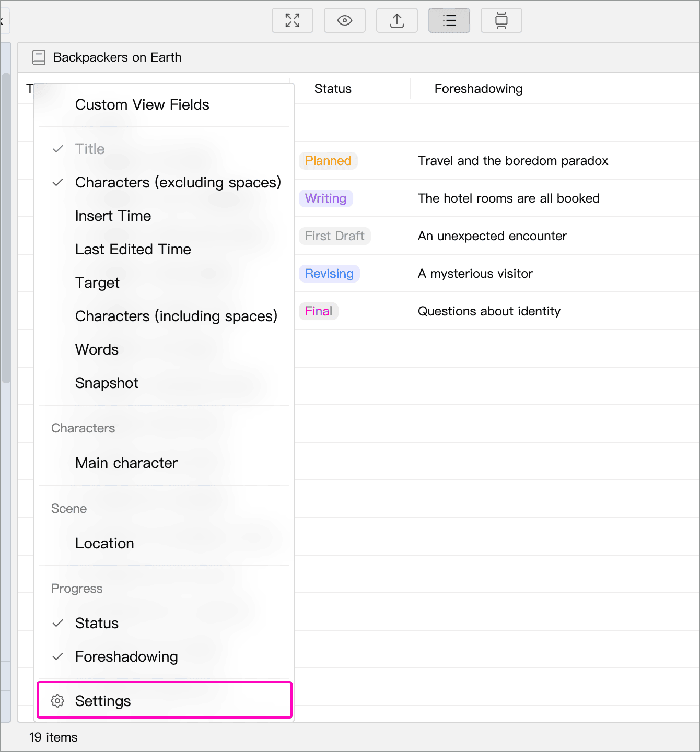This screenshot has width=700, height=752.
Task: Switch to the card view icon
Action: [x=501, y=20]
